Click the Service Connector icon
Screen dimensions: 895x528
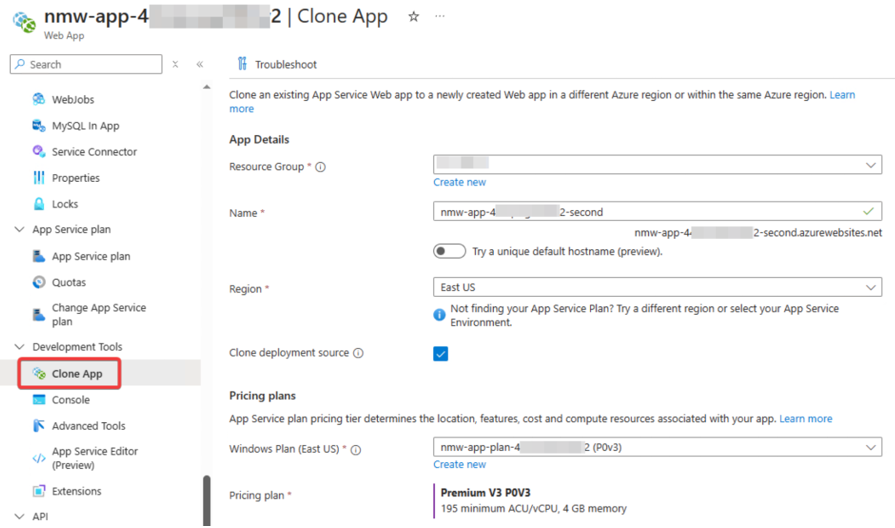tap(39, 151)
